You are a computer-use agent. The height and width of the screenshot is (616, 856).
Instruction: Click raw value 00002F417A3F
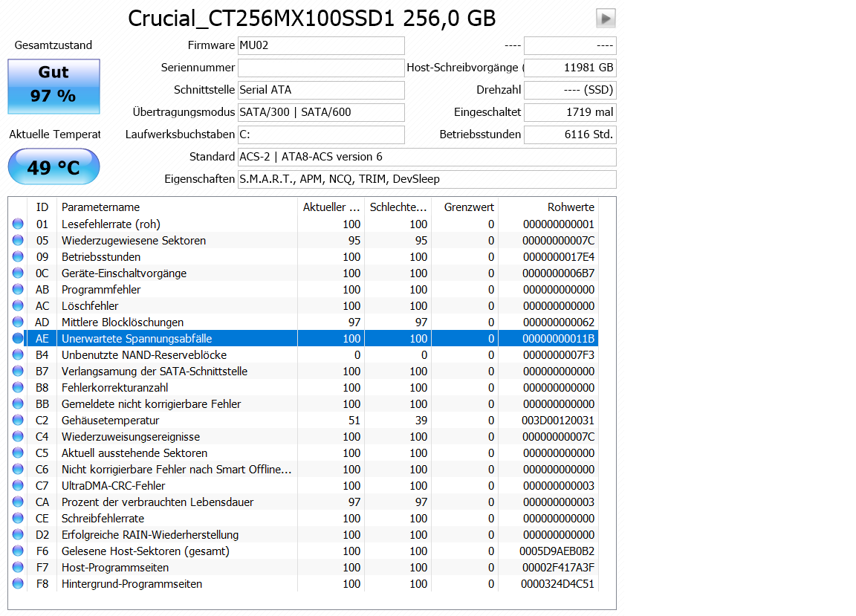558,568
